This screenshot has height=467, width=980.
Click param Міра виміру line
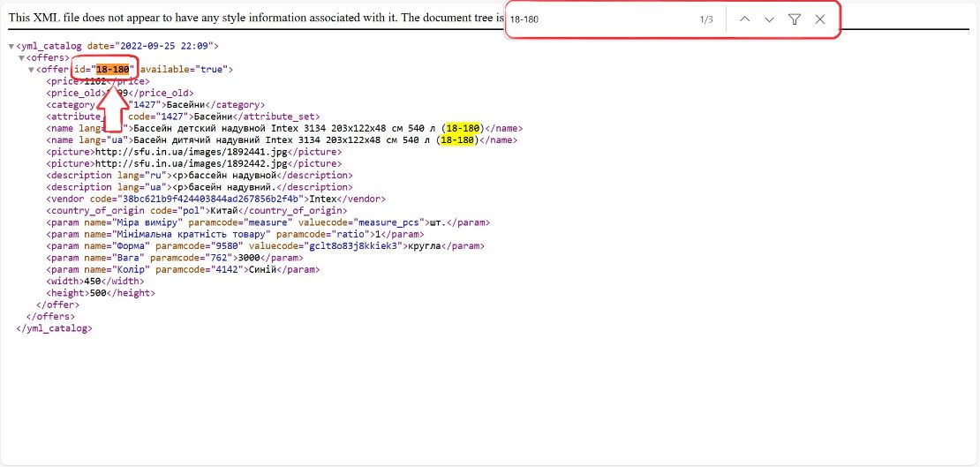[x=268, y=222]
